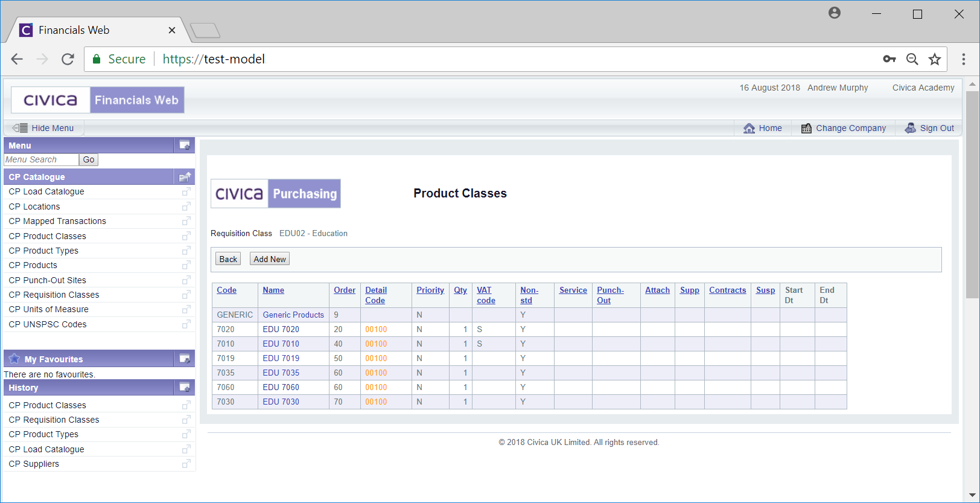
Task: Click the page vertical scrollbar
Action: click(972, 194)
